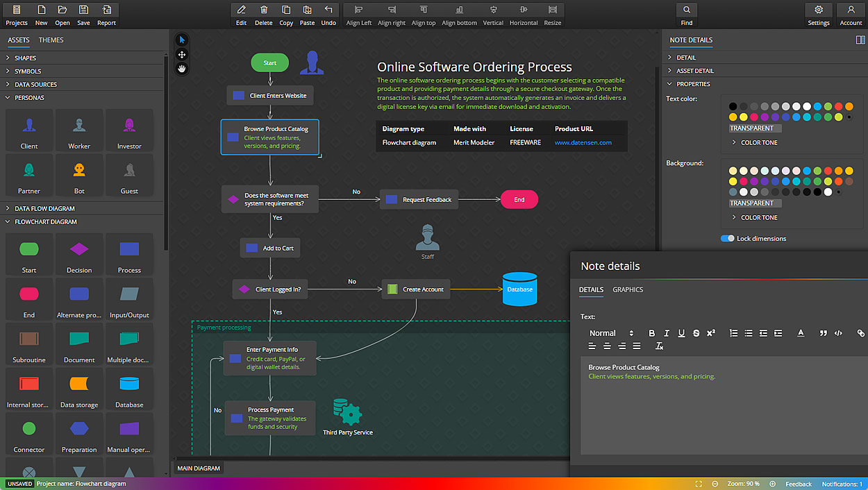
Task: Click the Copy icon in the toolbar
Action: [286, 10]
